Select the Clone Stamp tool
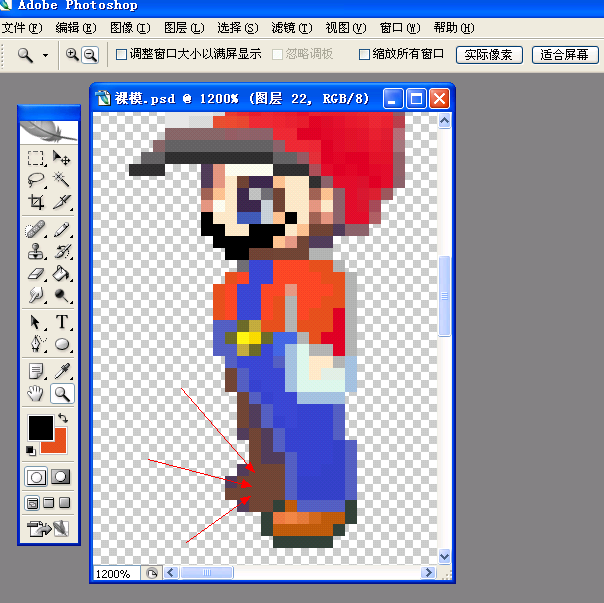This screenshot has width=604, height=603. click(36, 252)
